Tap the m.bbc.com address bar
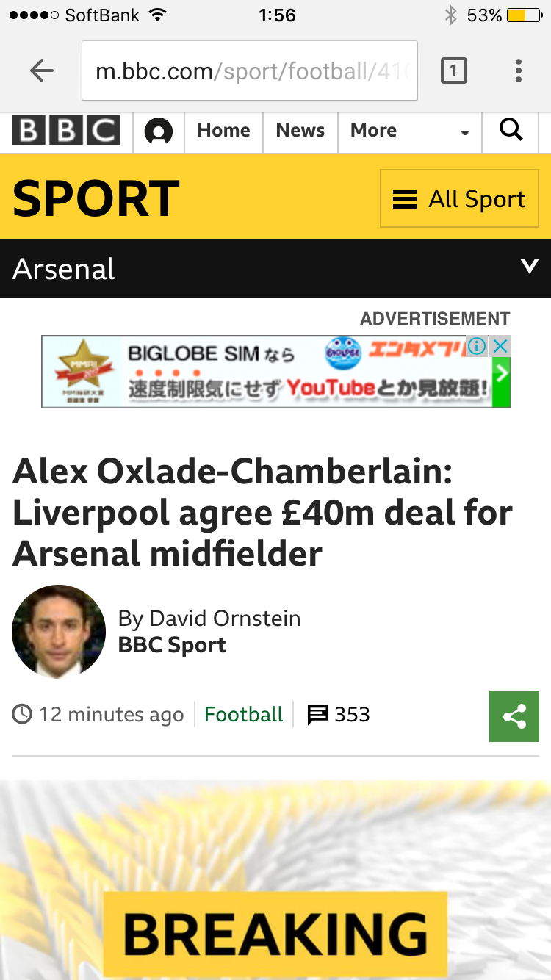The height and width of the screenshot is (980, 551). point(250,71)
